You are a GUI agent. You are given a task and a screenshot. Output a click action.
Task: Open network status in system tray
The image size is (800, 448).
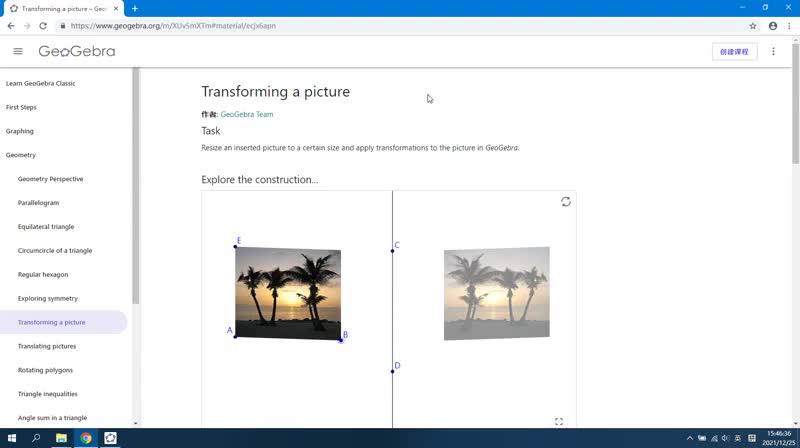pos(714,438)
